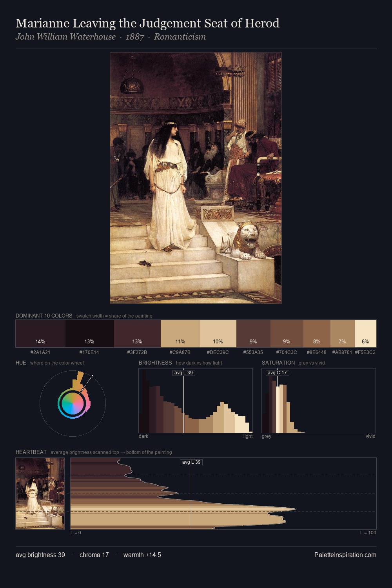Click the avg brightness 39 footer stat

tap(40, 555)
